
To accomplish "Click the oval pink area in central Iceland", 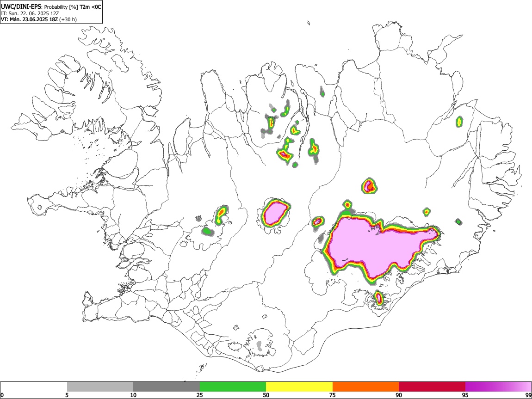I will 275,213.
